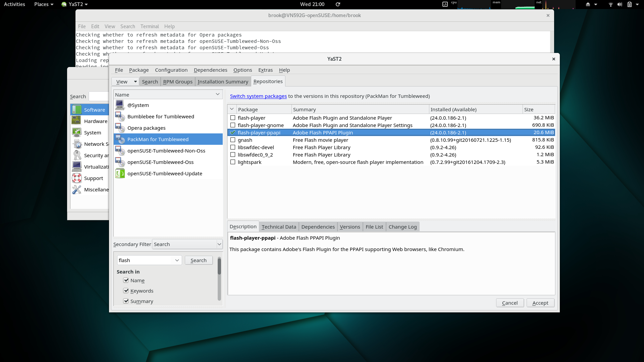Click the Virtualization category icon in YaST Control Center
The image size is (644, 362).
click(x=77, y=167)
